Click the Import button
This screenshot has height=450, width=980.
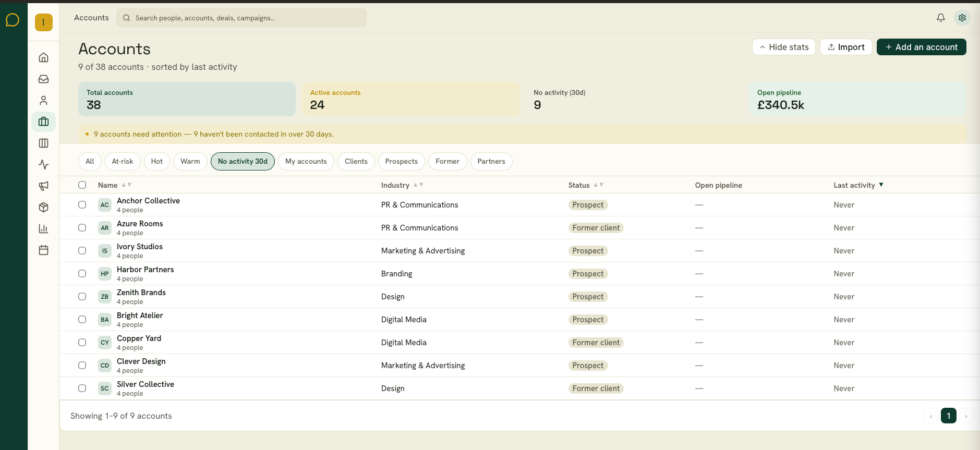coord(846,47)
